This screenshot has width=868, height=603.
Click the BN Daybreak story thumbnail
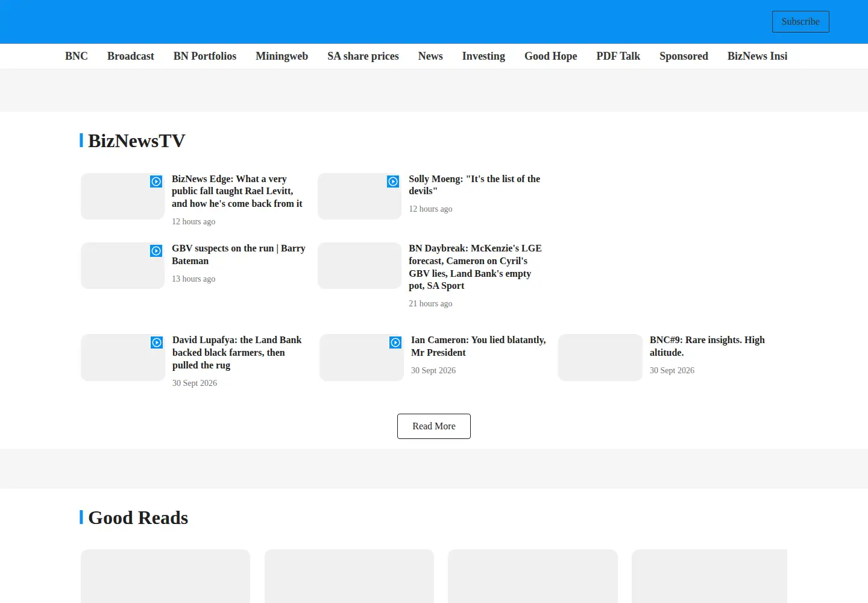[x=359, y=266]
